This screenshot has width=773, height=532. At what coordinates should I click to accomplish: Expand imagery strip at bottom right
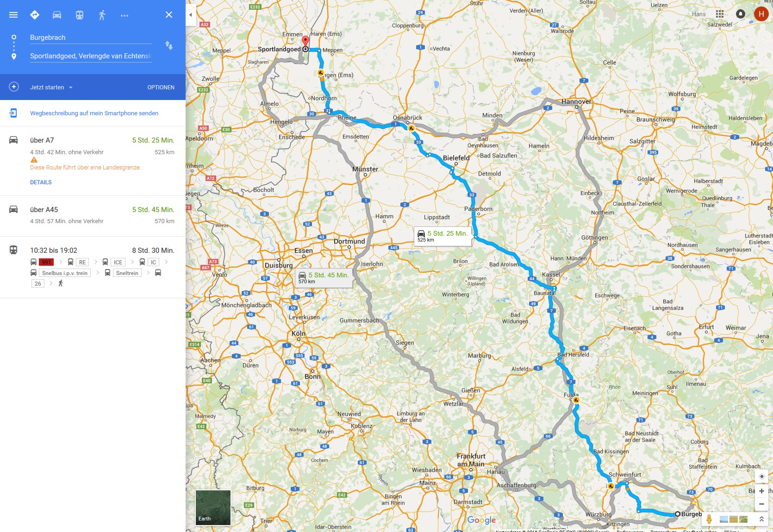click(761, 519)
